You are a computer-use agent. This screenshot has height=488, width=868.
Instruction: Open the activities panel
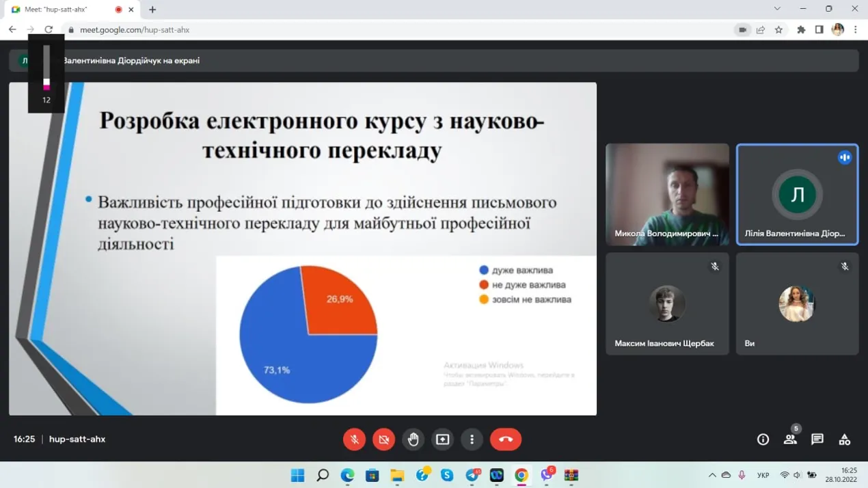pyautogui.click(x=844, y=439)
